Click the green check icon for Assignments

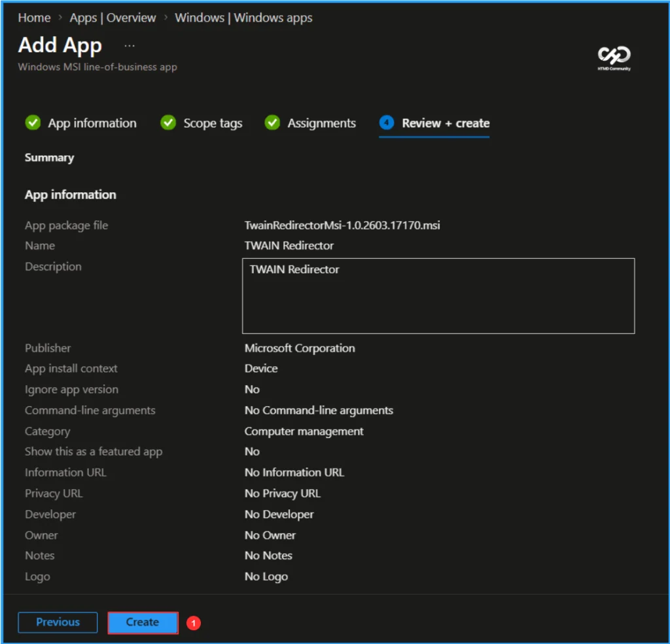[x=272, y=122]
